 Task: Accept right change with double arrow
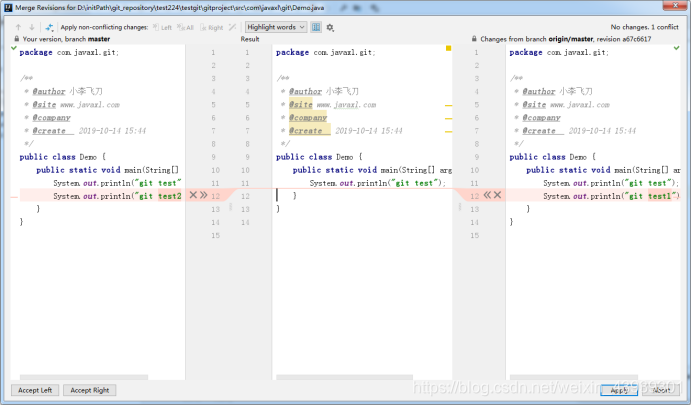point(487,195)
